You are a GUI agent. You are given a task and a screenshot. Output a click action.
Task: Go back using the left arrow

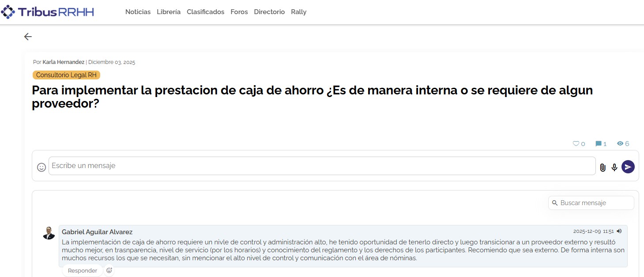click(28, 37)
